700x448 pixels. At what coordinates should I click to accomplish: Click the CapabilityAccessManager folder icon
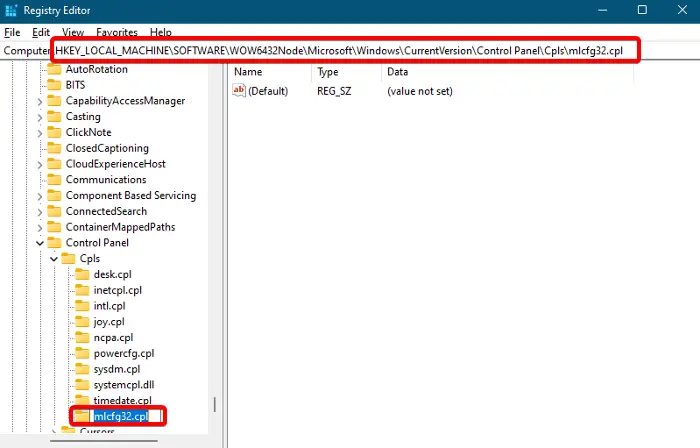click(54, 101)
